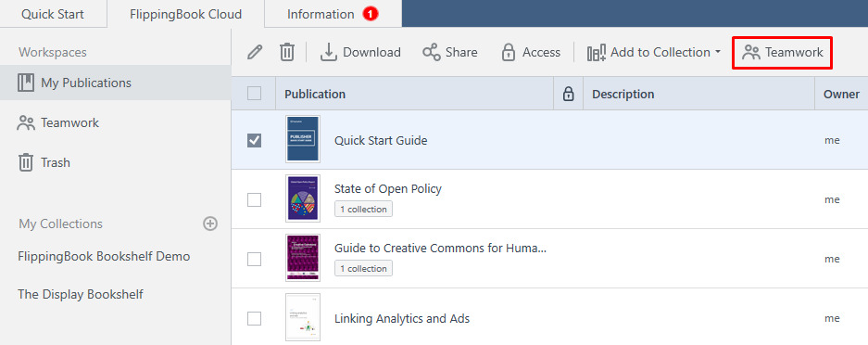Toggle the select-all header checkbox
868x345 pixels.
click(x=254, y=95)
